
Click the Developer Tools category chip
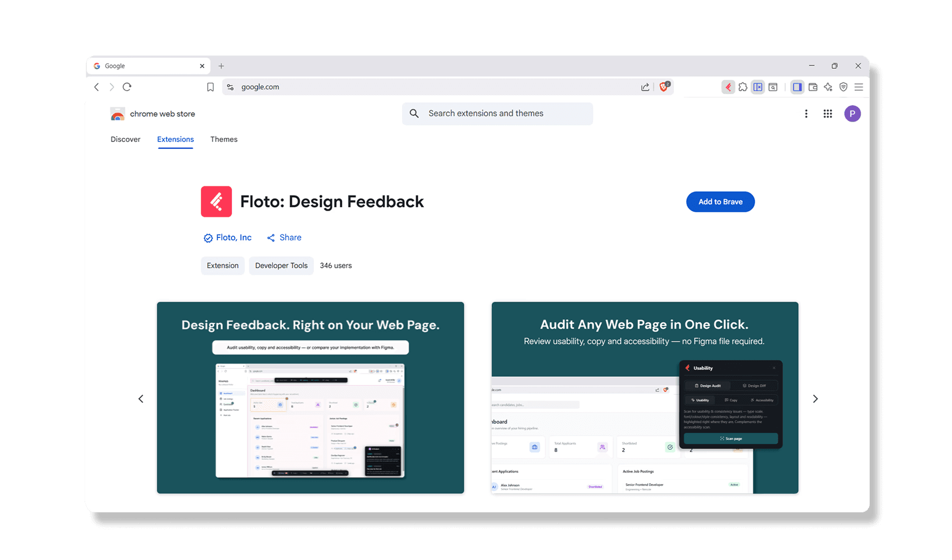(281, 265)
